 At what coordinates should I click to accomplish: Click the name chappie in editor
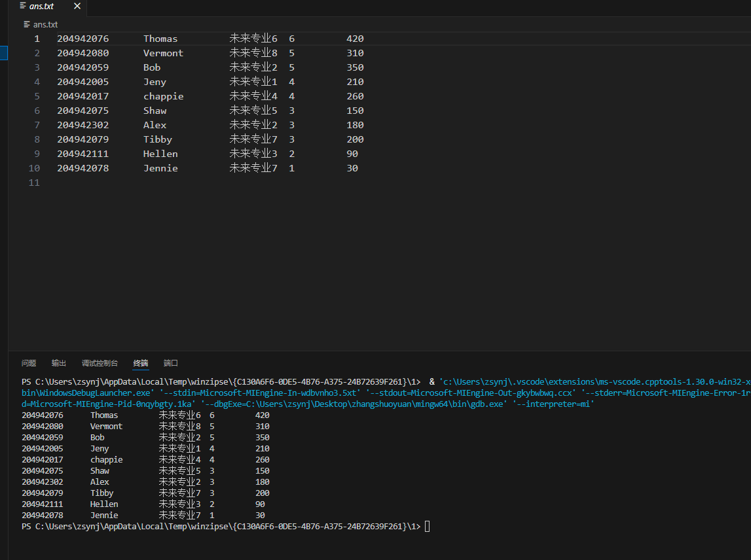(x=163, y=96)
